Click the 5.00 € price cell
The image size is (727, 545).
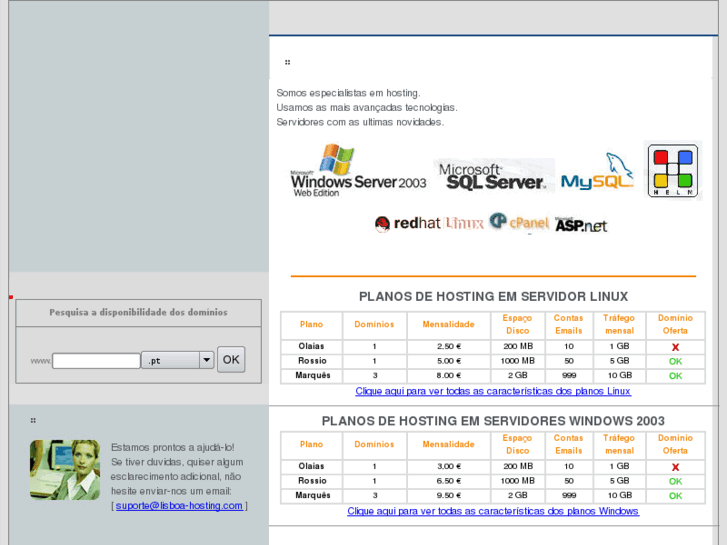click(x=448, y=361)
